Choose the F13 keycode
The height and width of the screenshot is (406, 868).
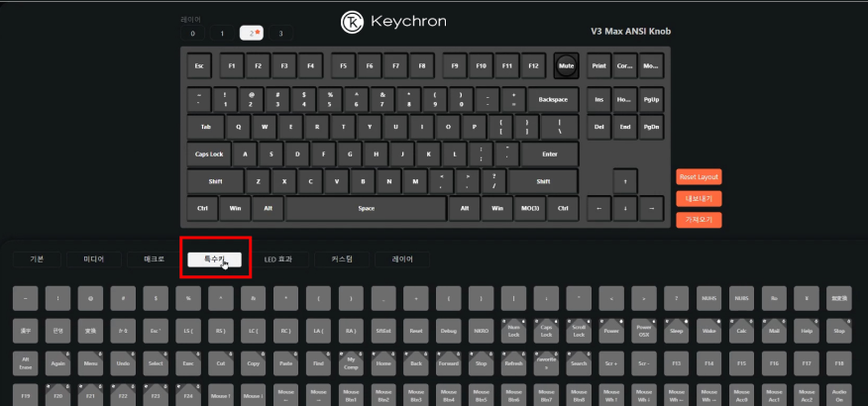[x=677, y=363]
